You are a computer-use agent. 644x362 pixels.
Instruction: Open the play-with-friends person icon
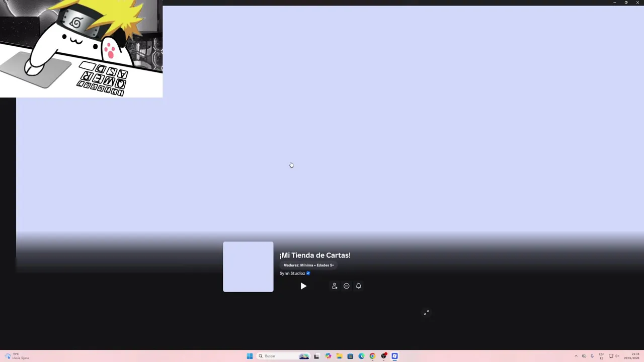pyautogui.click(x=335, y=286)
